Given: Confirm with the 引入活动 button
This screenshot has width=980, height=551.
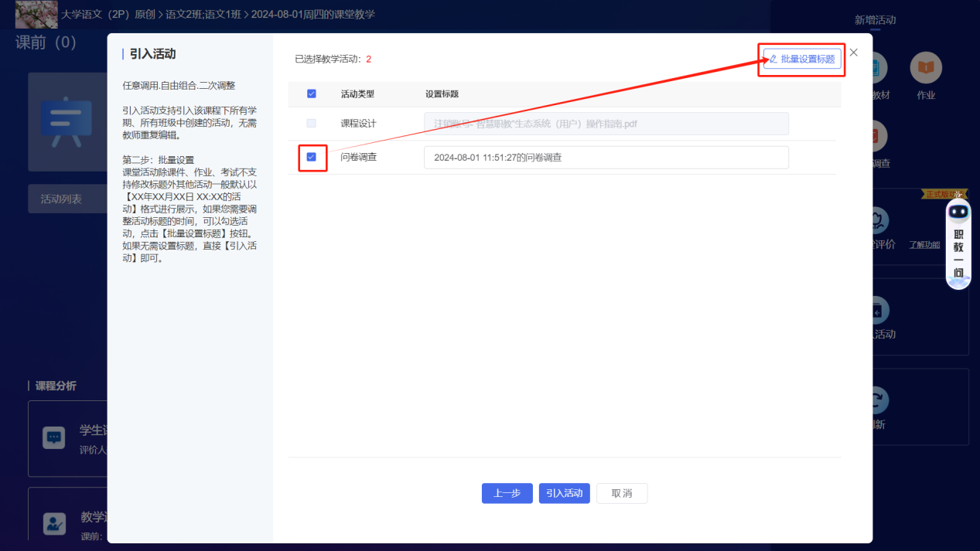Looking at the screenshot, I should [564, 493].
